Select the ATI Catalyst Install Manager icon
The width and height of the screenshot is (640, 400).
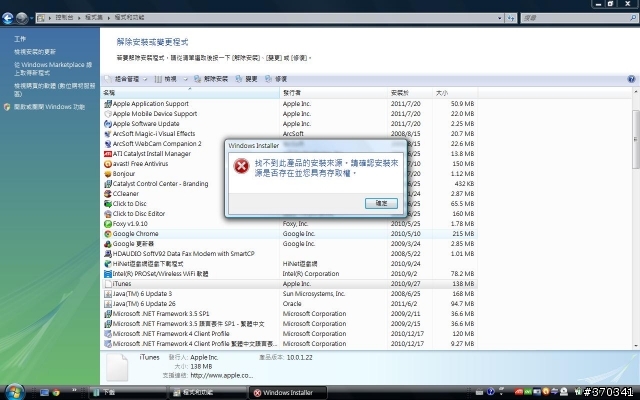(x=108, y=154)
